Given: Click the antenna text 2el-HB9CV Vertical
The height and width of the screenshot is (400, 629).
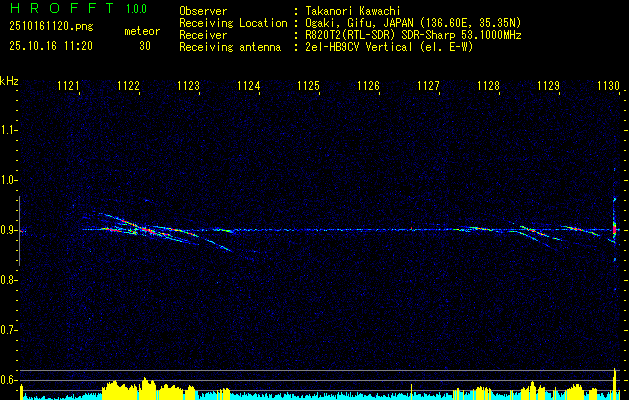Looking at the screenshot, I should pyautogui.click(x=359, y=47).
